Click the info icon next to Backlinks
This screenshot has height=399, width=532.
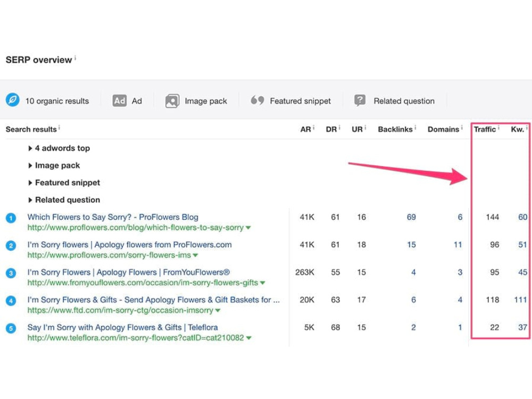(x=415, y=128)
